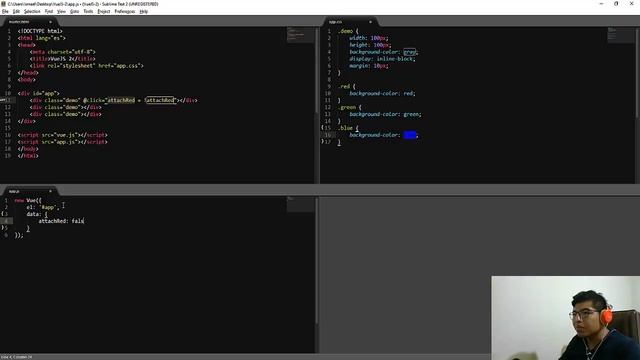Open the Find menu
This screenshot has height=360, width=640.
pos(49,11)
